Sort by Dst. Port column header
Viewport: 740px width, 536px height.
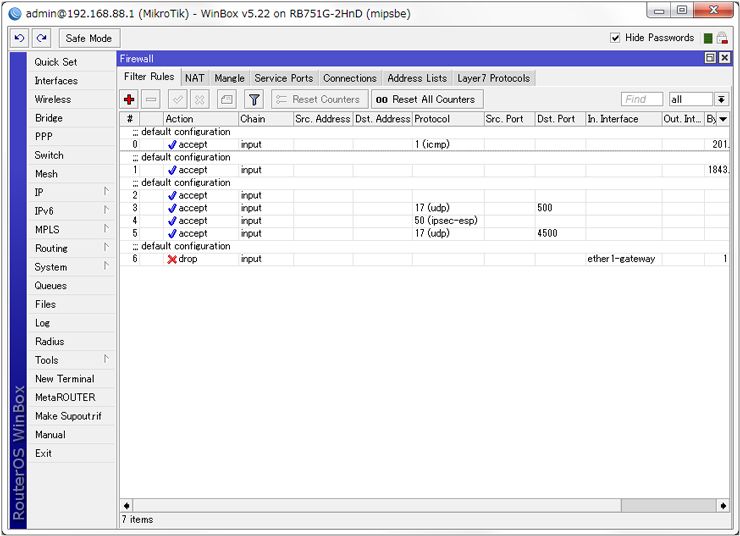coord(560,119)
